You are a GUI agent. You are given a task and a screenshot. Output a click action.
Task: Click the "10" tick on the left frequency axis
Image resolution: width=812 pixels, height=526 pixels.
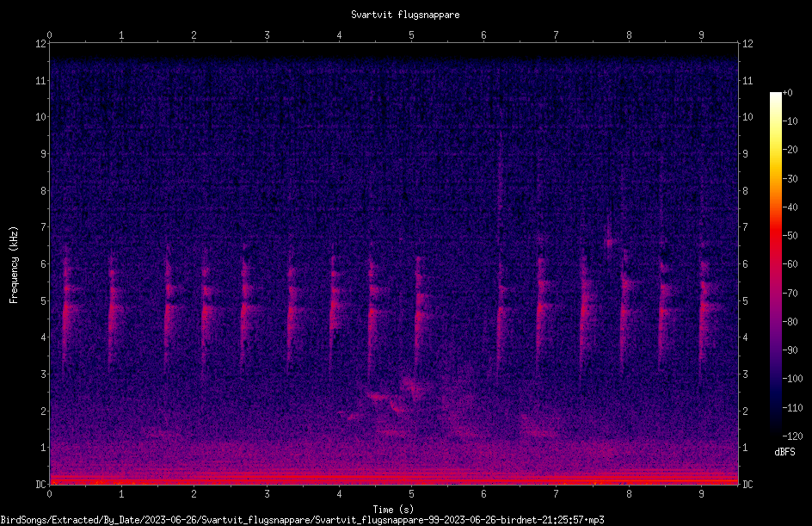pos(40,117)
